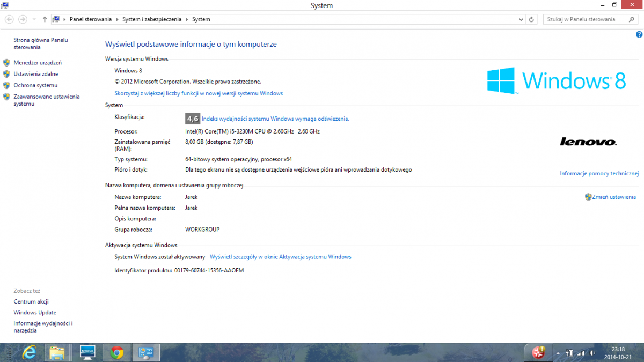Open the recent locations dropdown arrow
The width and height of the screenshot is (644, 362).
[x=34, y=19]
